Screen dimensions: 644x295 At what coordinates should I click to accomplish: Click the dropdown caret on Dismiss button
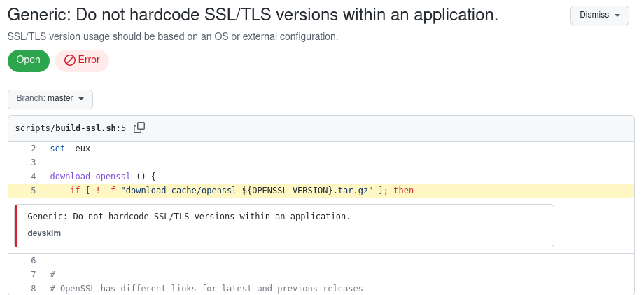[617, 15]
